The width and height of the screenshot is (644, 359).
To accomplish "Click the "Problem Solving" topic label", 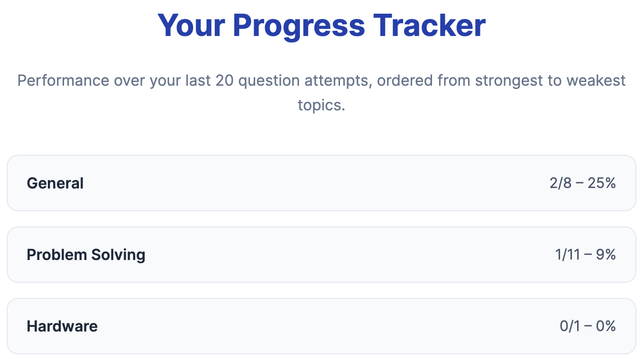I will (x=86, y=255).
